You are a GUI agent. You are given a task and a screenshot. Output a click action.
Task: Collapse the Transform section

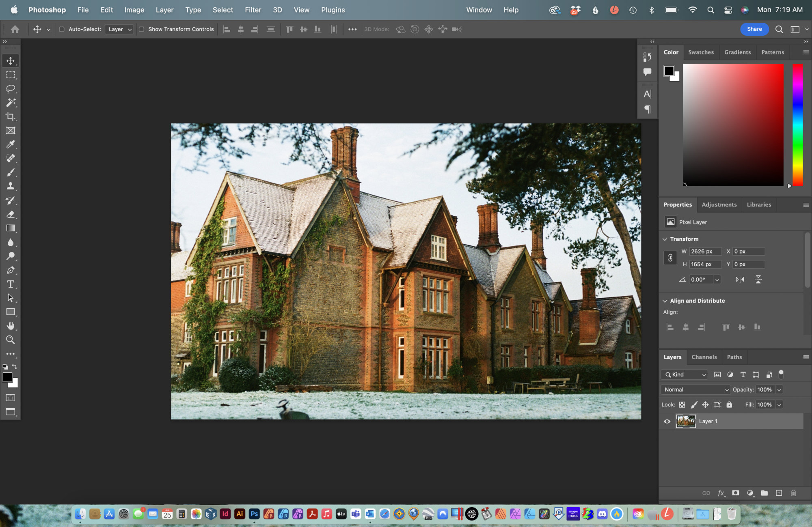[x=665, y=239]
